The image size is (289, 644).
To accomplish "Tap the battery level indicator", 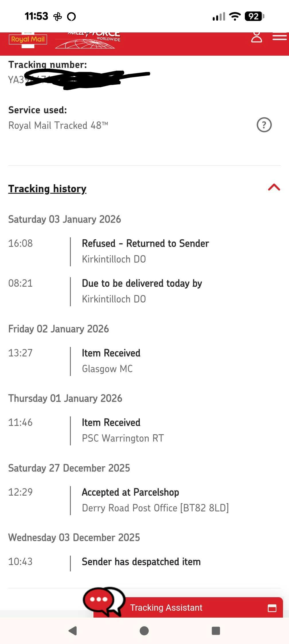I will (x=254, y=16).
